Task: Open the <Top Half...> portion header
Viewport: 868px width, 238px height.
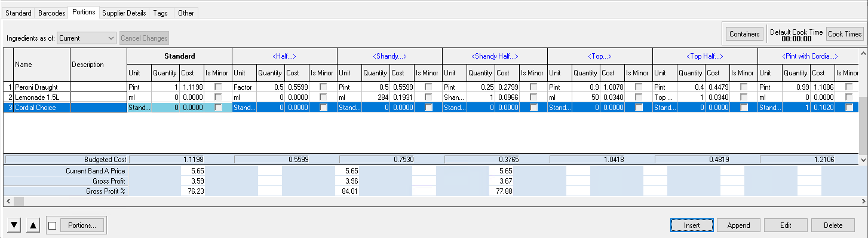Action: coord(705,56)
